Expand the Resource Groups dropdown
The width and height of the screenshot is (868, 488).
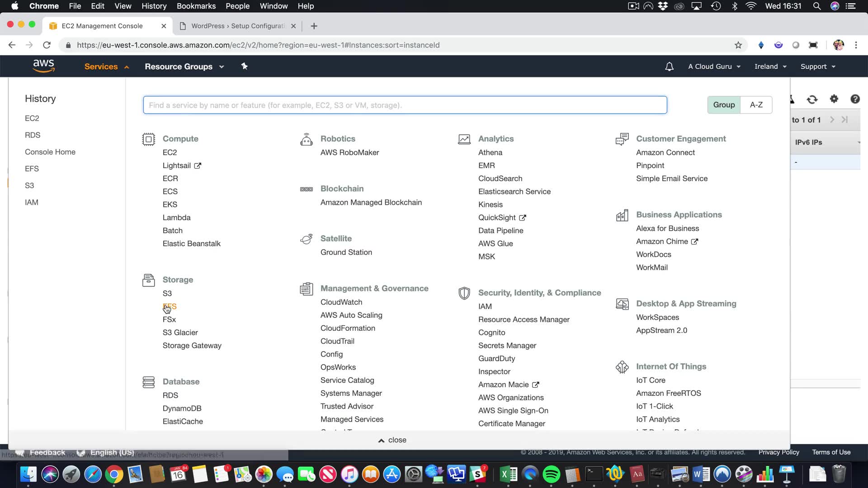[184, 66]
